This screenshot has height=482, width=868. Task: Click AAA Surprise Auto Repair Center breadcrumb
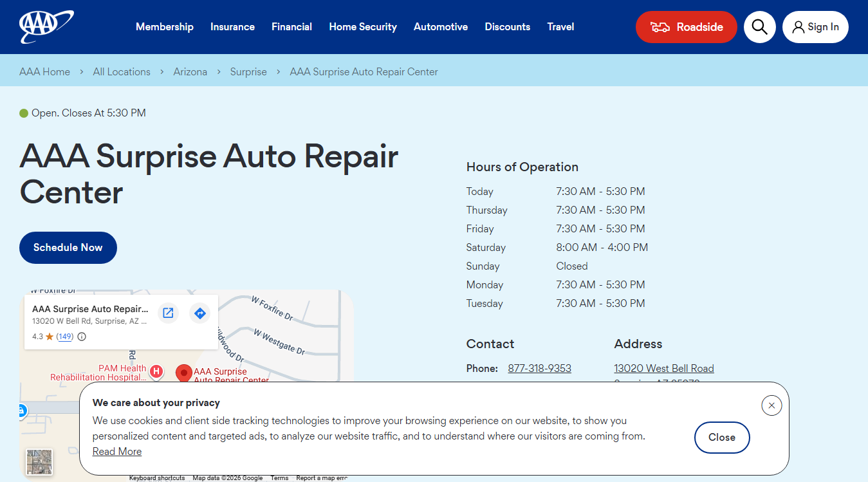click(x=364, y=72)
